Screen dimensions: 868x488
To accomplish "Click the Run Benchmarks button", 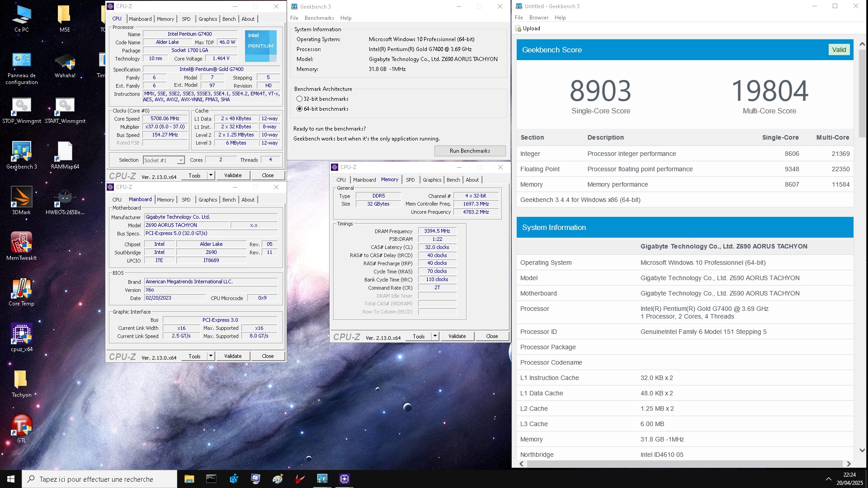I will 470,151.
